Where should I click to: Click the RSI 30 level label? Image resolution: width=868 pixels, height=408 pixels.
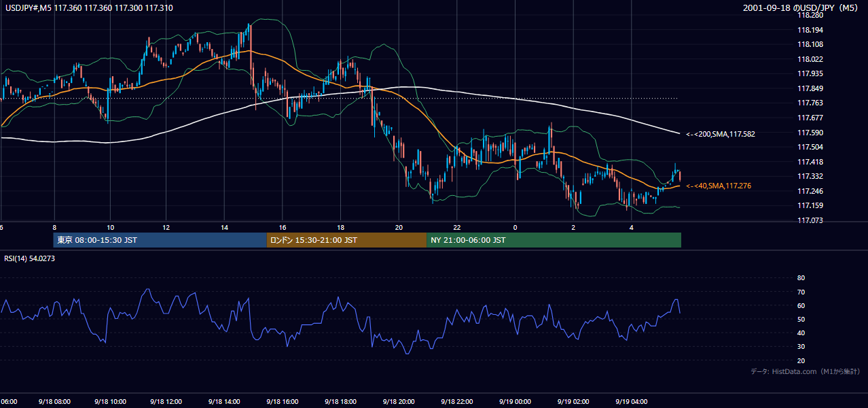pyautogui.click(x=801, y=347)
